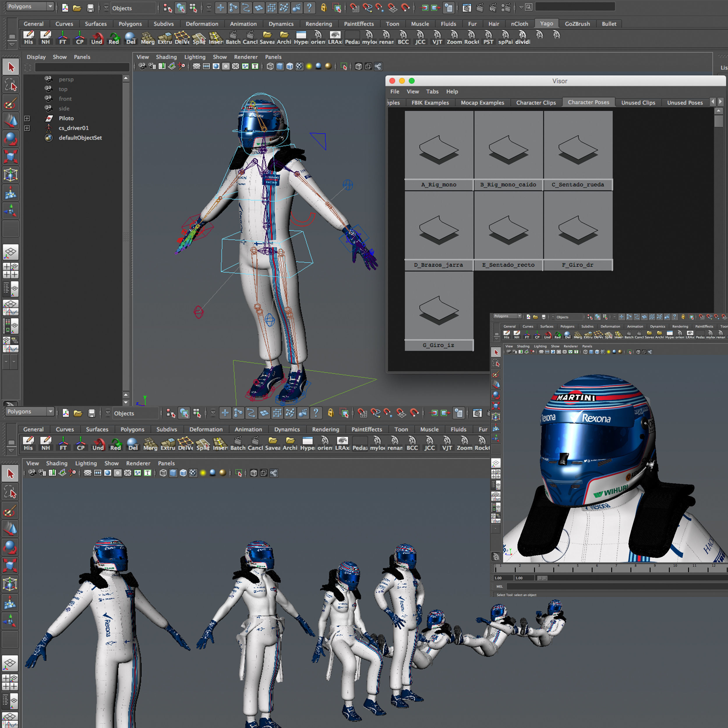Expand the Piloto outliner node
Screen dimensions: 728x728
pos(27,118)
